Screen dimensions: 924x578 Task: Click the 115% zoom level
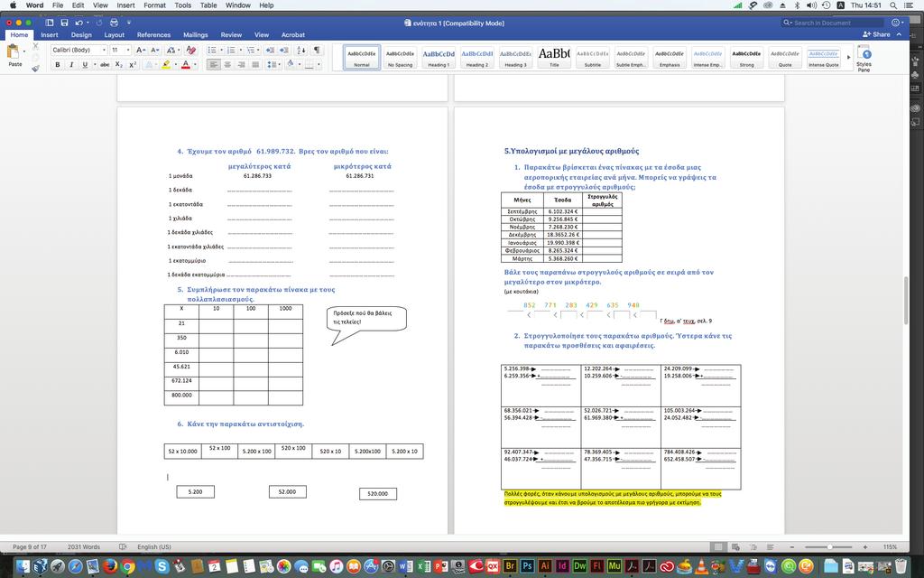pyautogui.click(x=890, y=546)
